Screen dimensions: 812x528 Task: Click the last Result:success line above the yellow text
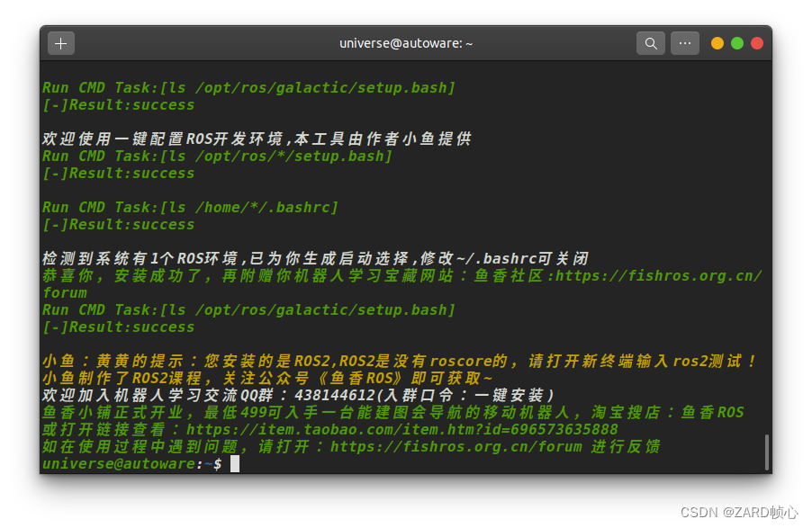pos(119,327)
